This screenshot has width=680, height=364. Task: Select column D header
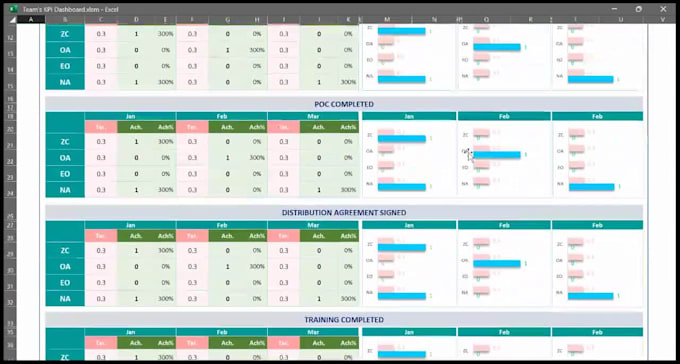pyautogui.click(x=136, y=20)
